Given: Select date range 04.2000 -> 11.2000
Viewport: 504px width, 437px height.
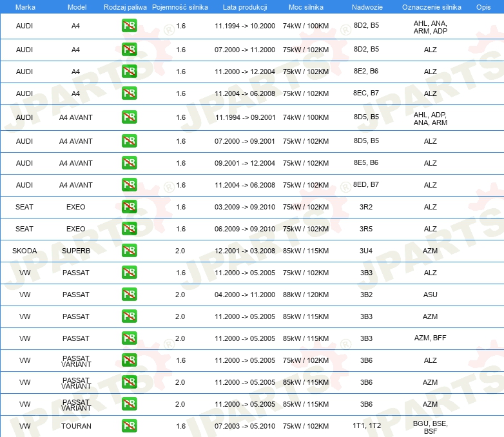Looking at the screenshot, I should point(245,295).
